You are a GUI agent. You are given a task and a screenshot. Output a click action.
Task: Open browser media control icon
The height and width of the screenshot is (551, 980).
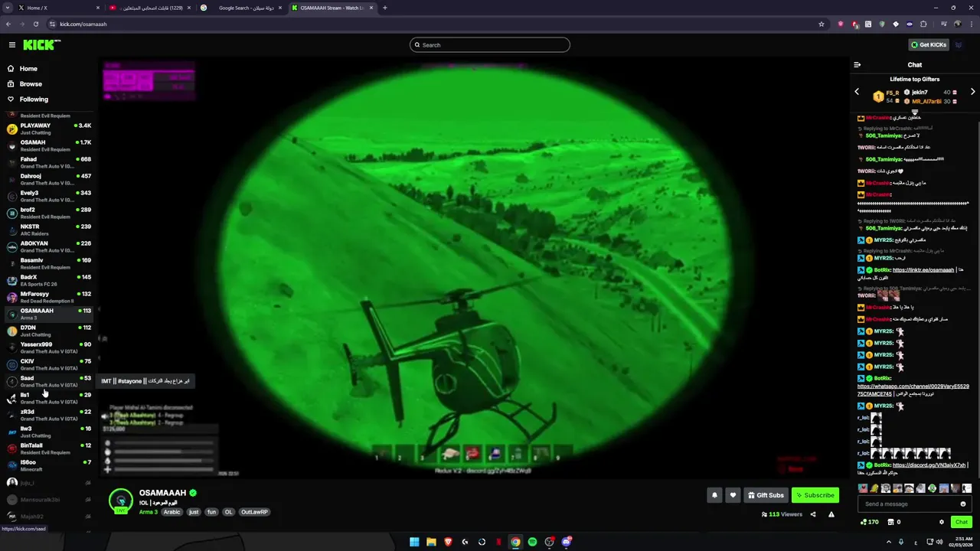tap(944, 24)
